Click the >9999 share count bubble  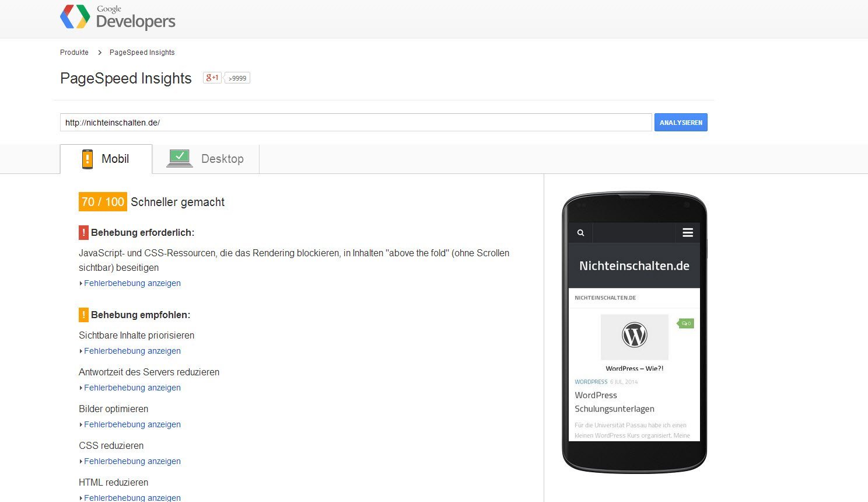click(x=237, y=78)
